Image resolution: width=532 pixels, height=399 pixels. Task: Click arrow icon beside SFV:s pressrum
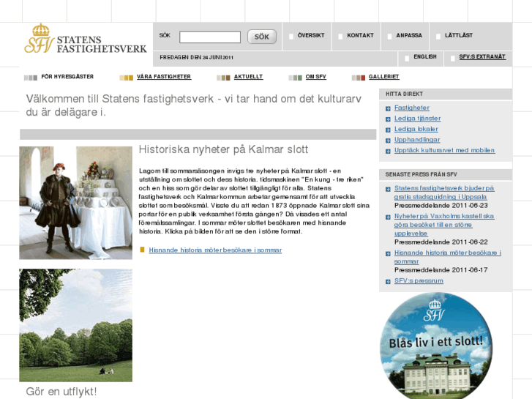click(x=388, y=282)
